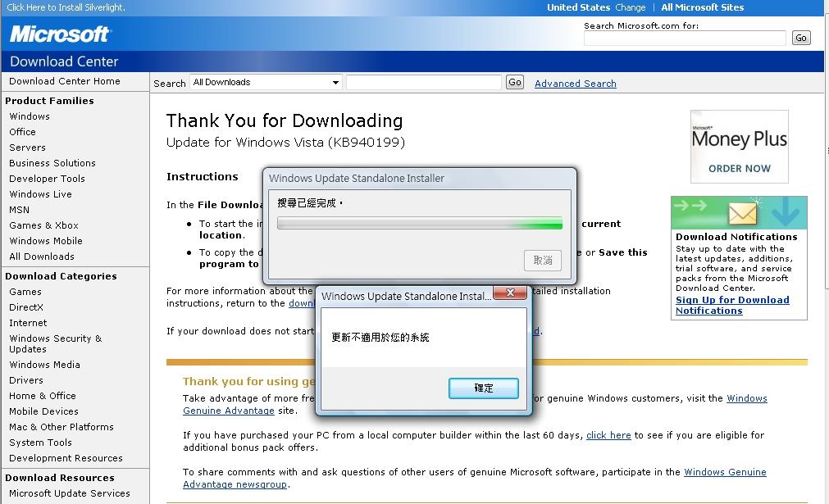Open Games & Xbox product family
Screen dimensions: 829x504
(44, 225)
